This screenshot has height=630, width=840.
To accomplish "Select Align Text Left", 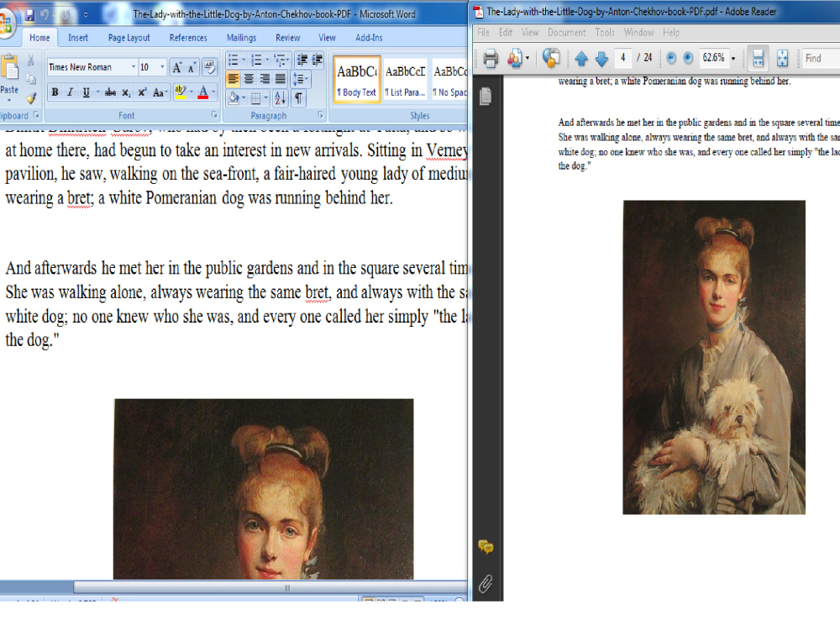I will coord(233,79).
